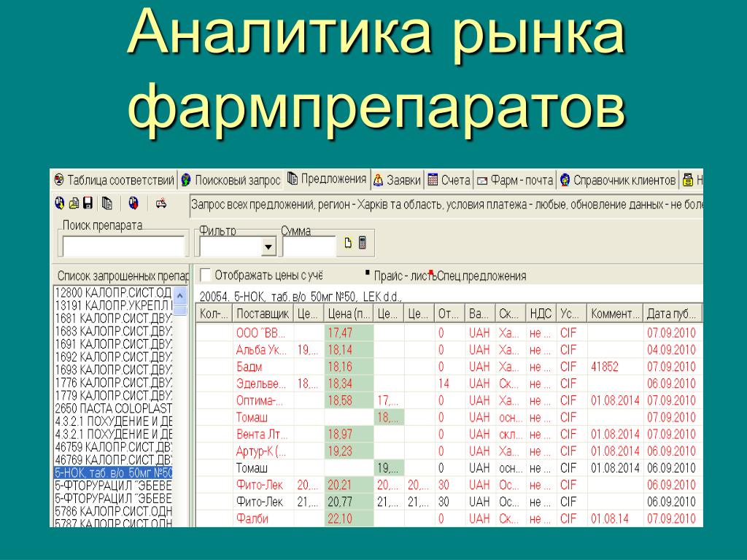Click the open folder toolbar icon

[x=74, y=204]
